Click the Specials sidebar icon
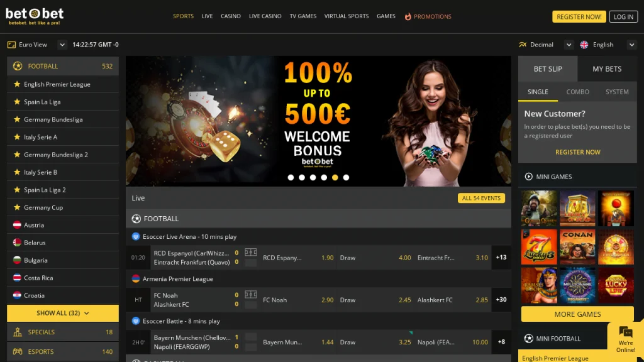Viewport: 644px width, 362px height. coord(18,332)
